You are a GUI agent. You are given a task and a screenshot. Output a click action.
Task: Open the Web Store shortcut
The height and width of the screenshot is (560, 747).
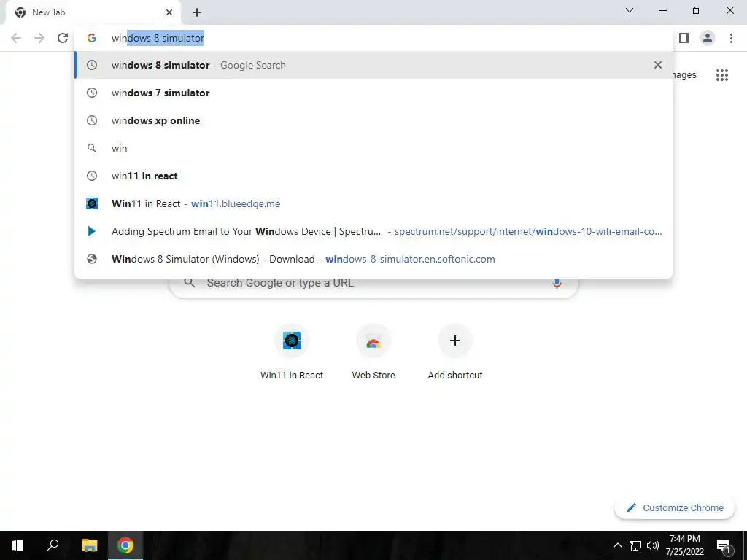point(373,352)
